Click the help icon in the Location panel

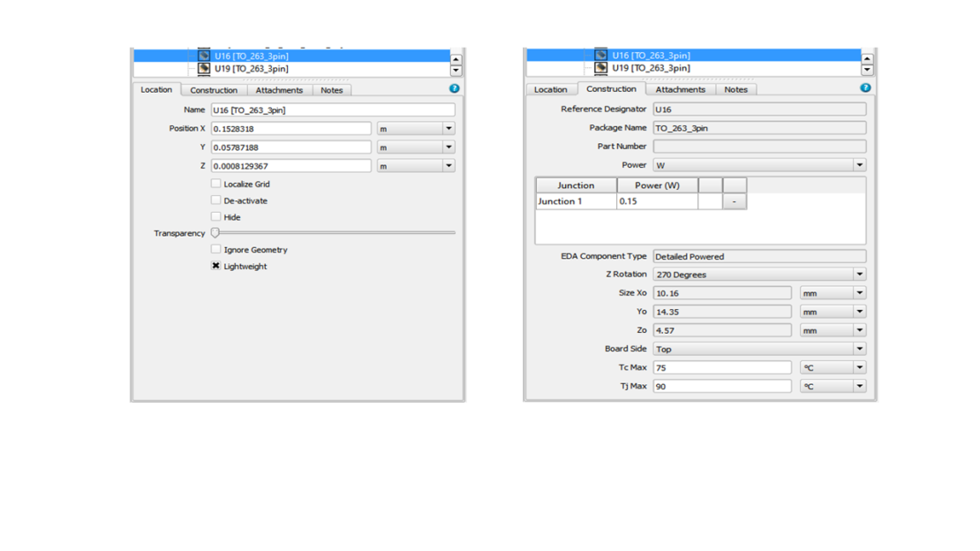coord(454,88)
